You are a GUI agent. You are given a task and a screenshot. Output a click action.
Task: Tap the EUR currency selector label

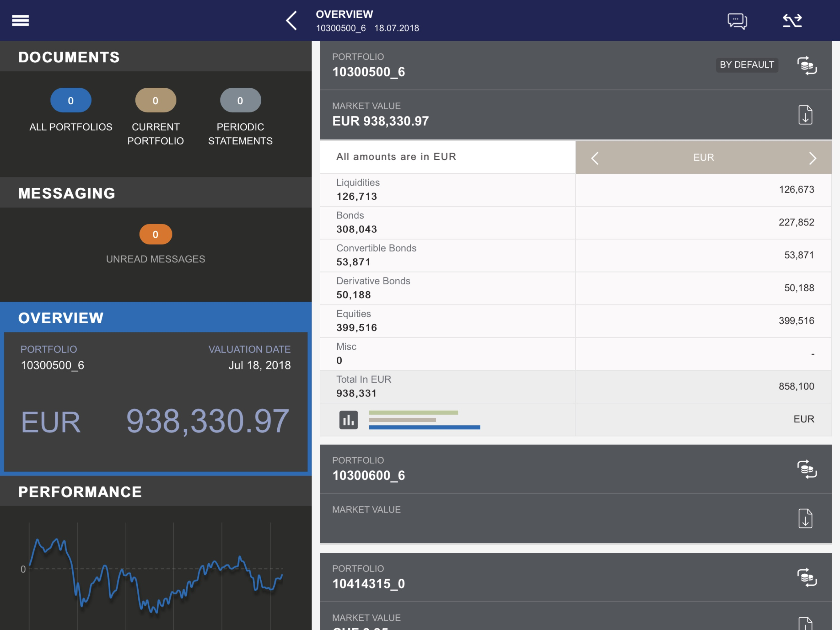click(703, 157)
